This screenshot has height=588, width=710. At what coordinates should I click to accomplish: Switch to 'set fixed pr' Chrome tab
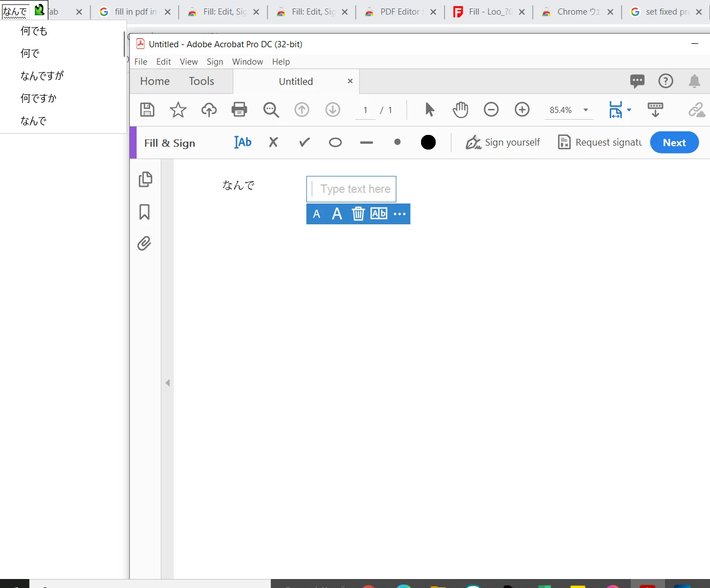pos(666,12)
